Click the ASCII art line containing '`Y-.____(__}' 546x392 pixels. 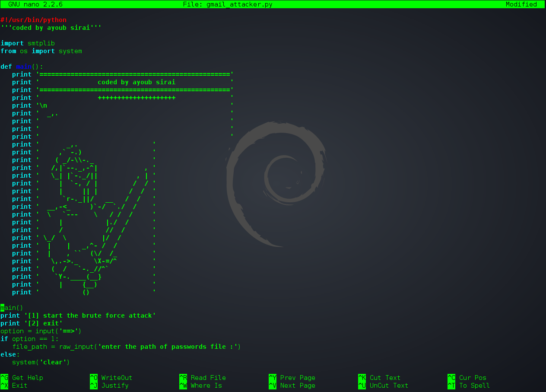coord(84,277)
